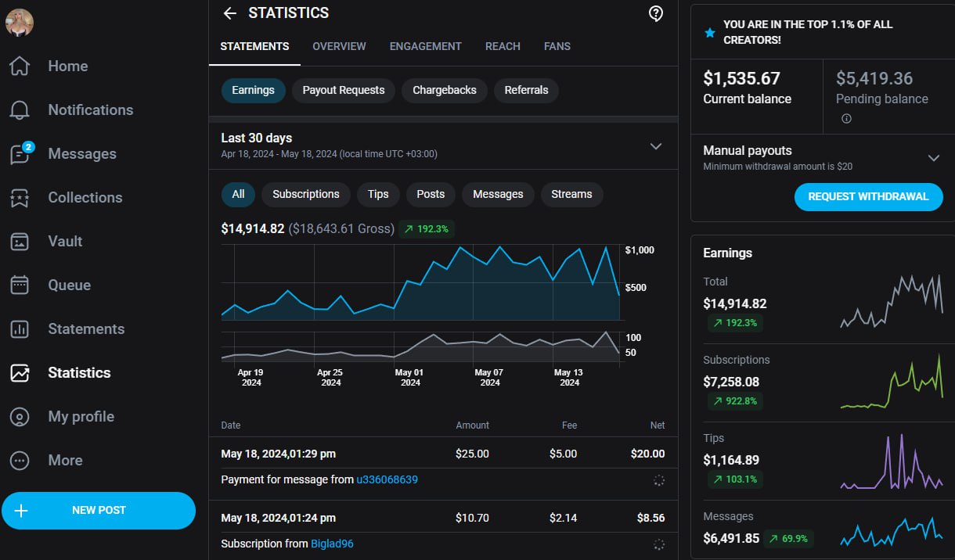Select the All earnings type pill
Image resolution: width=955 pixels, height=560 pixels.
(x=238, y=195)
